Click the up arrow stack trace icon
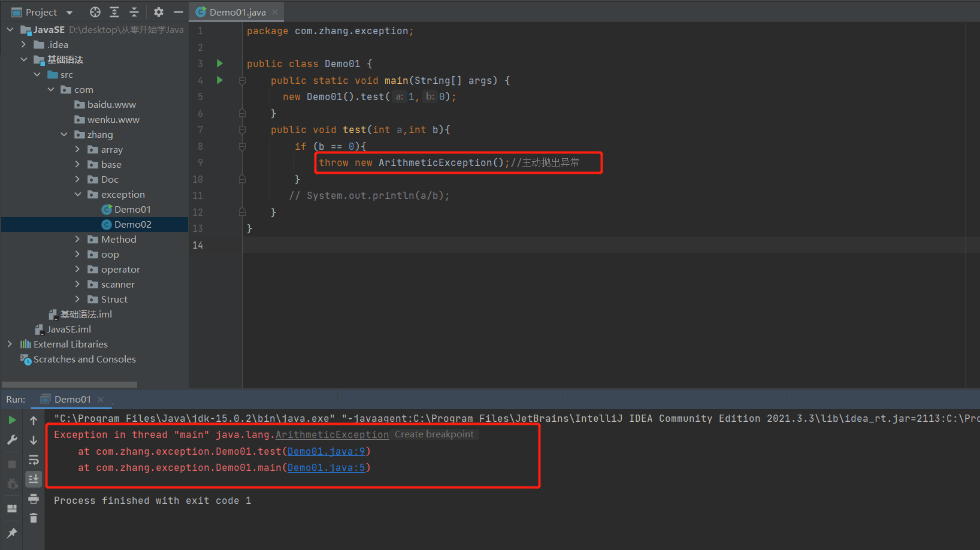 coord(34,421)
